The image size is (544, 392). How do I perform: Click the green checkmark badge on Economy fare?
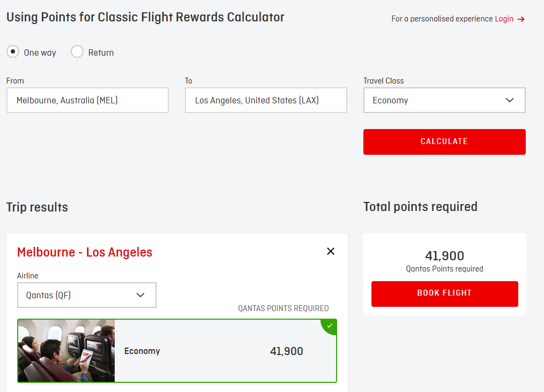click(x=329, y=326)
